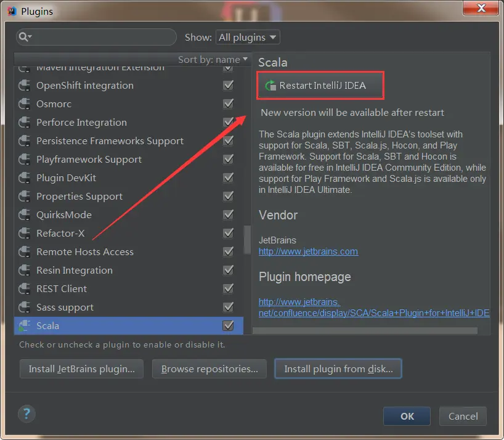504x440 pixels.
Task: Click the plugin list vertical scrollbar
Action: tap(247, 240)
